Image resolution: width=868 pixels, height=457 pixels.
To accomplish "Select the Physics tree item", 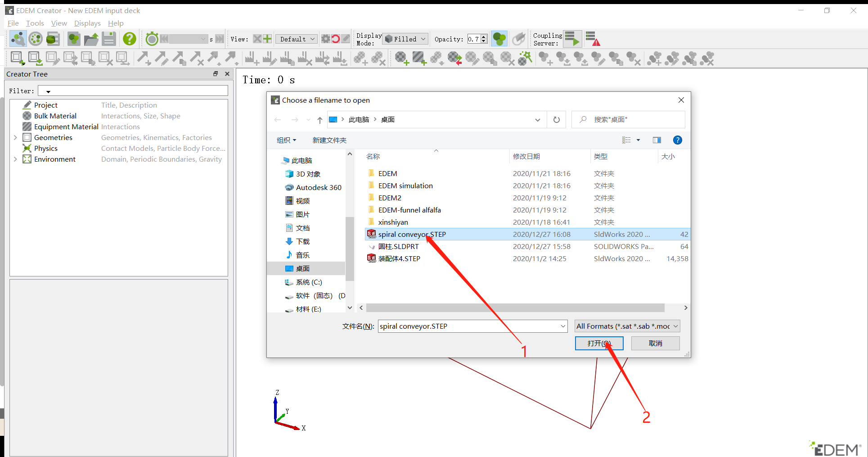I will point(46,148).
